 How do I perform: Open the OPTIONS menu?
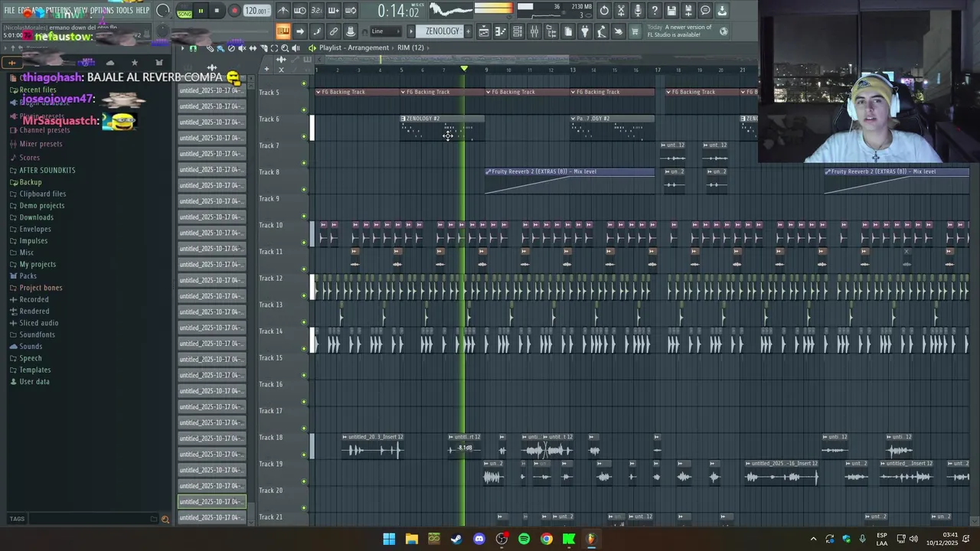click(102, 11)
